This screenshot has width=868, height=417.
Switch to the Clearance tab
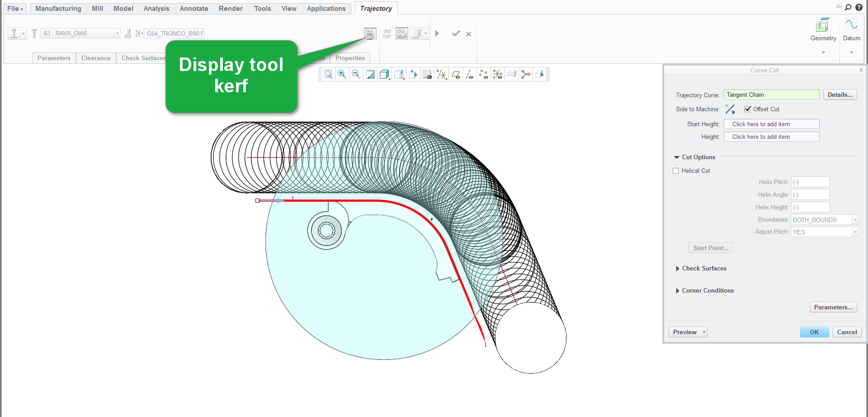(x=96, y=58)
